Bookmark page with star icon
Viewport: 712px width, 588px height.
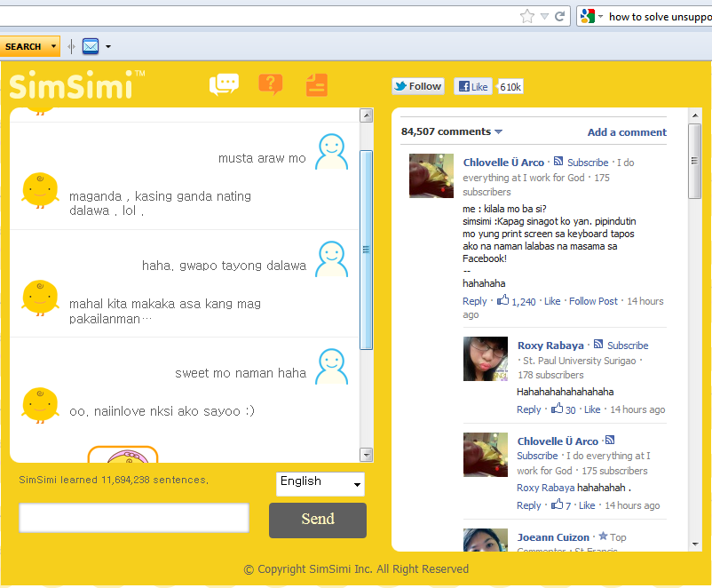(527, 17)
